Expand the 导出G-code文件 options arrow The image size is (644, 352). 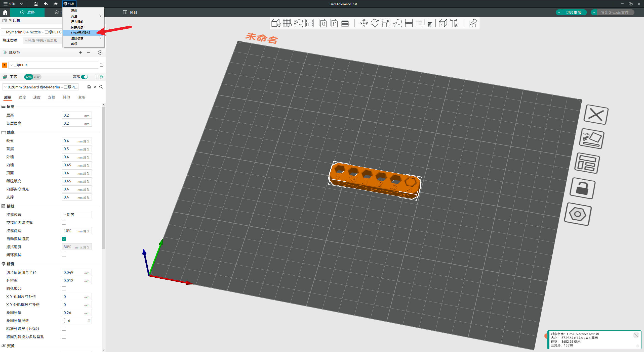point(594,12)
